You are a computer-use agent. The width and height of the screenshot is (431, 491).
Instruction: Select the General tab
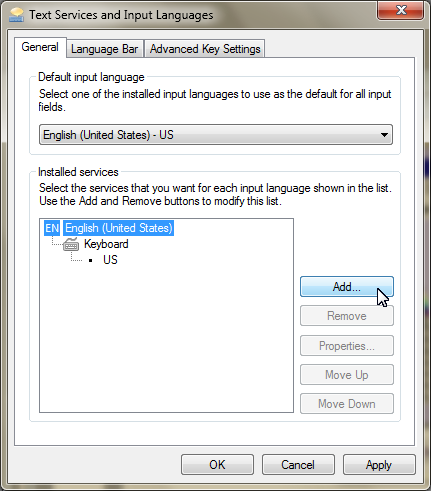coord(40,47)
